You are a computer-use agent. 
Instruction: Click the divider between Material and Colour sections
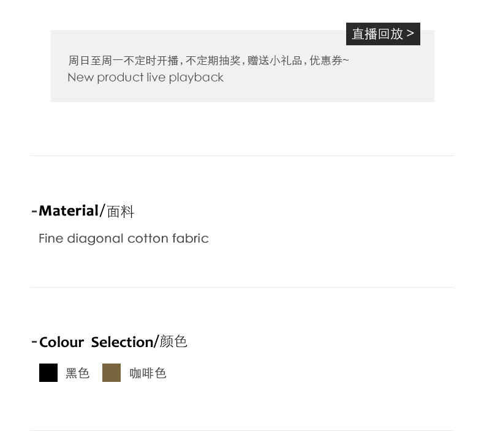tap(242, 288)
